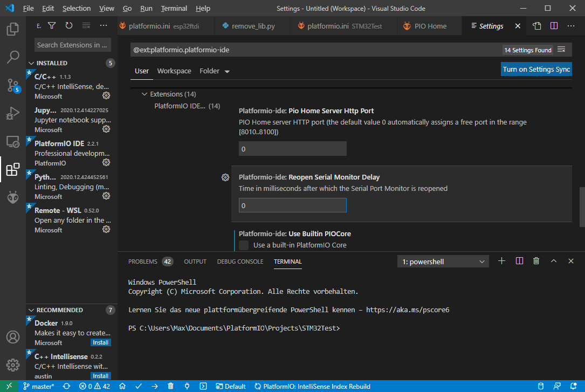Screen dimensions: 585x392
Task: Switch to Workspace settings tab
Action: point(174,71)
